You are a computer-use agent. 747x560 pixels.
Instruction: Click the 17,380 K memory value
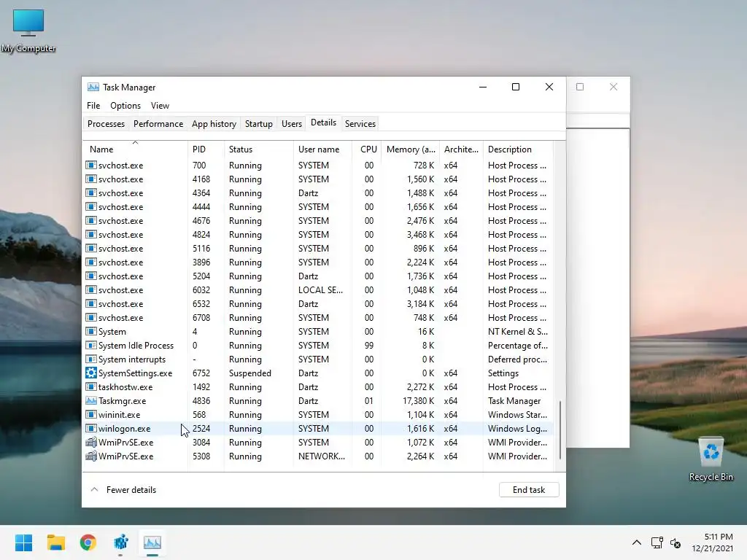click(x=418, y=400)
